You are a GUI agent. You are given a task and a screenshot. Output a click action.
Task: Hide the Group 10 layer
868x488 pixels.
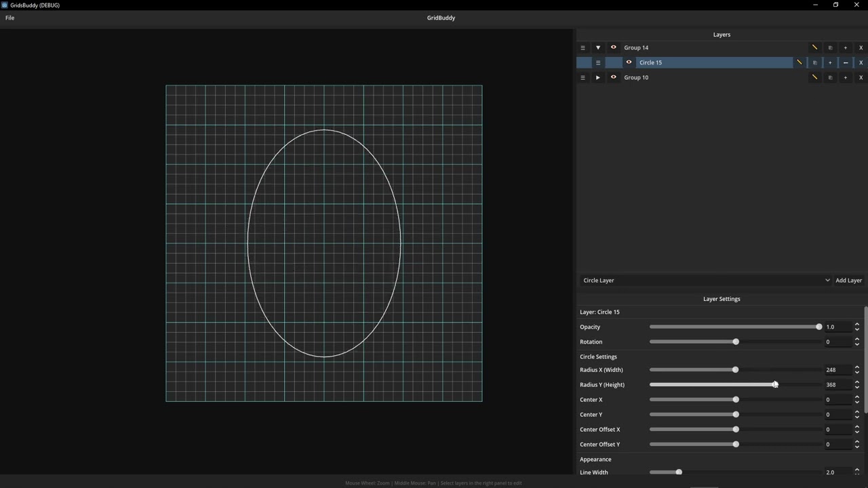coord(614,77)
